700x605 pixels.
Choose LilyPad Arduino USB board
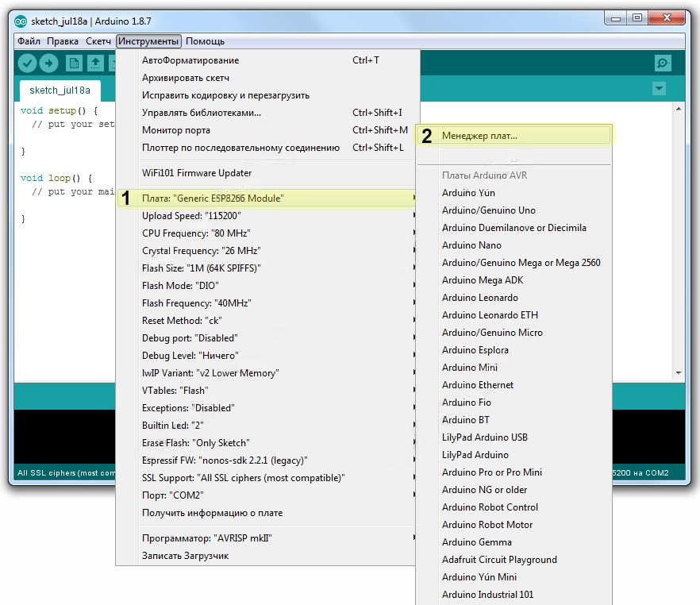pyautogui.click(x=484, y=437)
